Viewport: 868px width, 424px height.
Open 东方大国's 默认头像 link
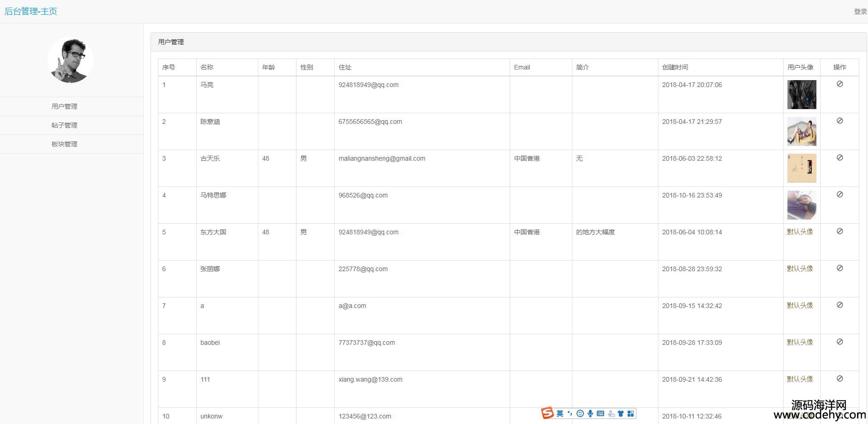click(800, 232)
